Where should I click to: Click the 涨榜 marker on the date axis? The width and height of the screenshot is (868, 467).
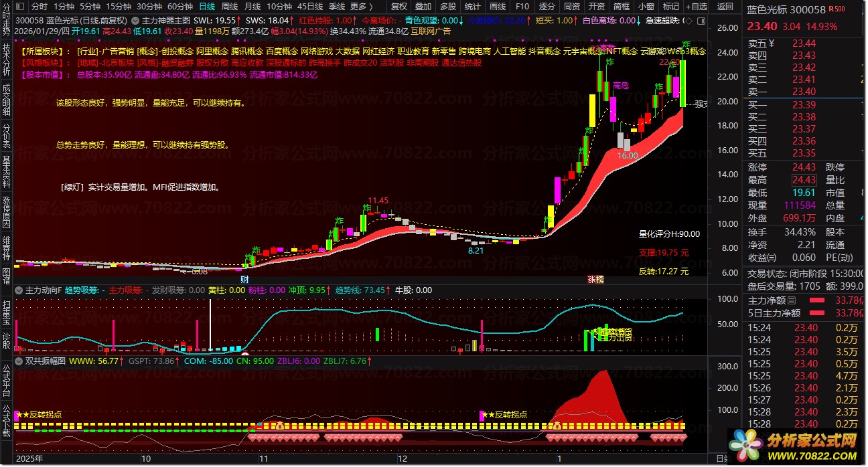click(x=595, y=279)
